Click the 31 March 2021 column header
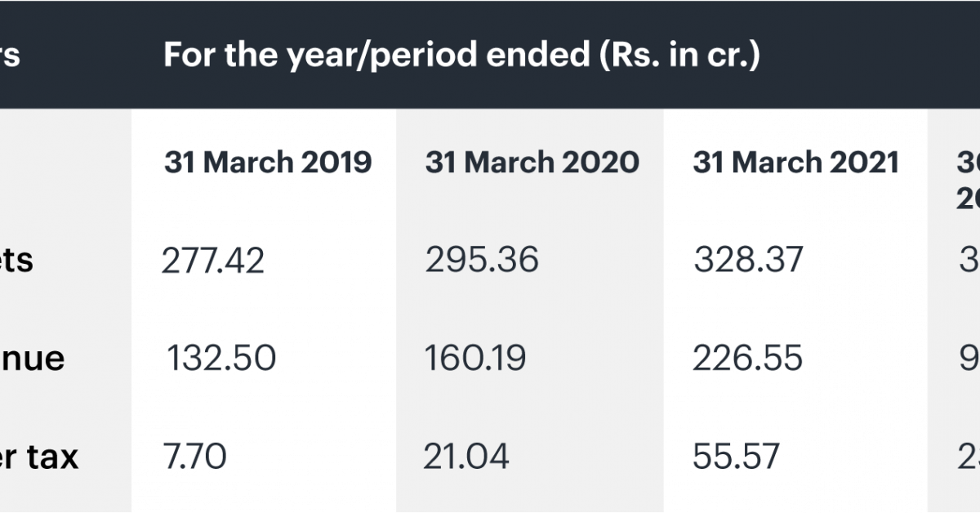Image resolution: width=980 pixels, height=513 pixels. click(795, 162)
